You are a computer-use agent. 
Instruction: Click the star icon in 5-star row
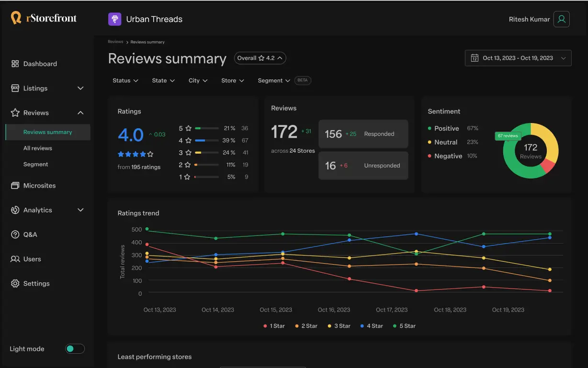(x=188, y=128)
